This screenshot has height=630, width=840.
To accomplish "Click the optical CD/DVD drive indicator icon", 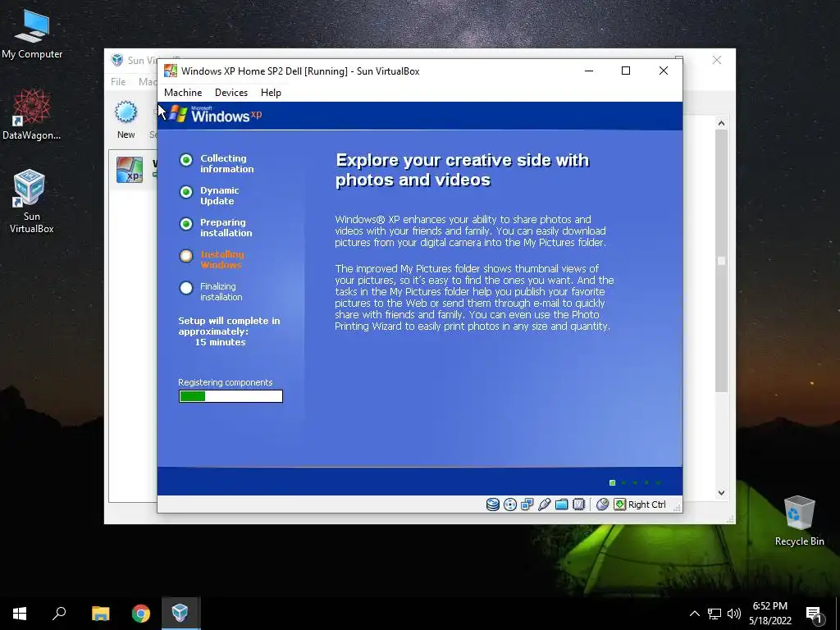I will tap(510, 504).
